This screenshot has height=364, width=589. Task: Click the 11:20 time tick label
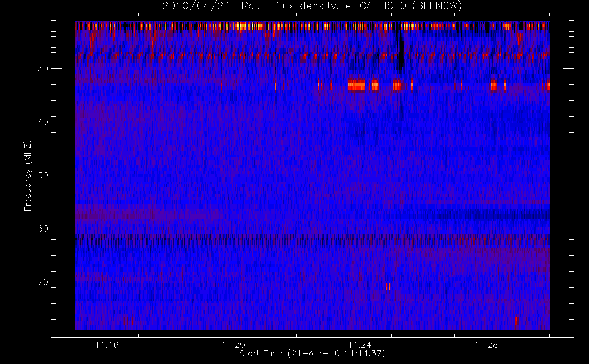click(x=233, y=345)
